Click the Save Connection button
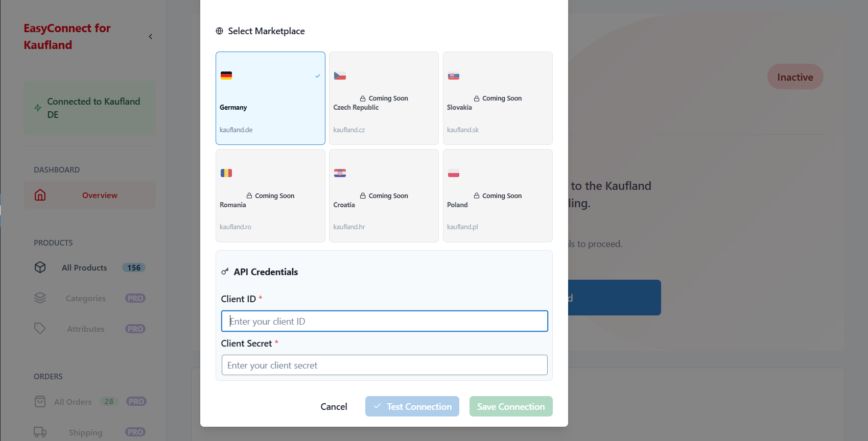The height and width of the screenshot is (441, 868). click(511, 406)
